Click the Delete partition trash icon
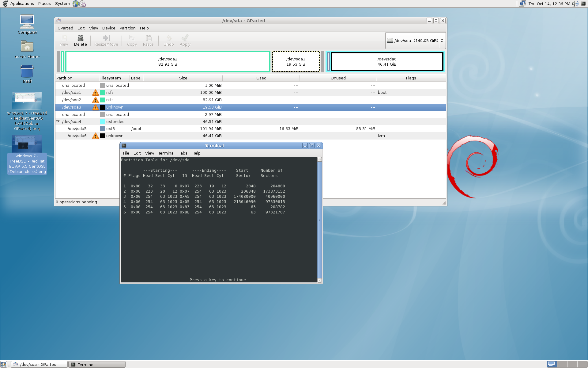The image size is (588, 368). click(x=80, y=38)
